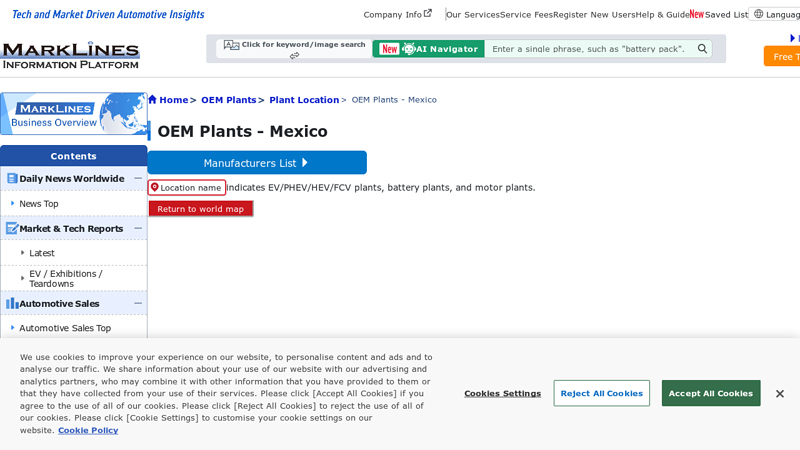The width and height of the screenshot is (800, 450).
Task: Open the Saved List link
Action: [x=726, y=14]
